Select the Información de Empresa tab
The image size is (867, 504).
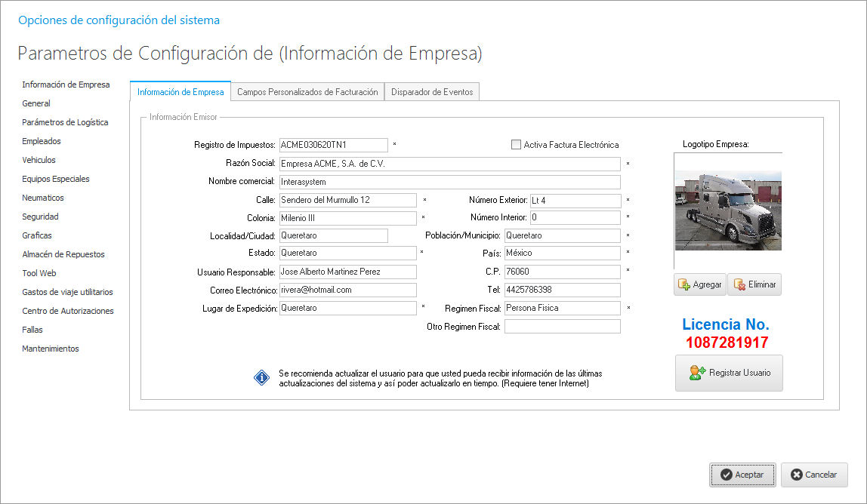(180, 92)
